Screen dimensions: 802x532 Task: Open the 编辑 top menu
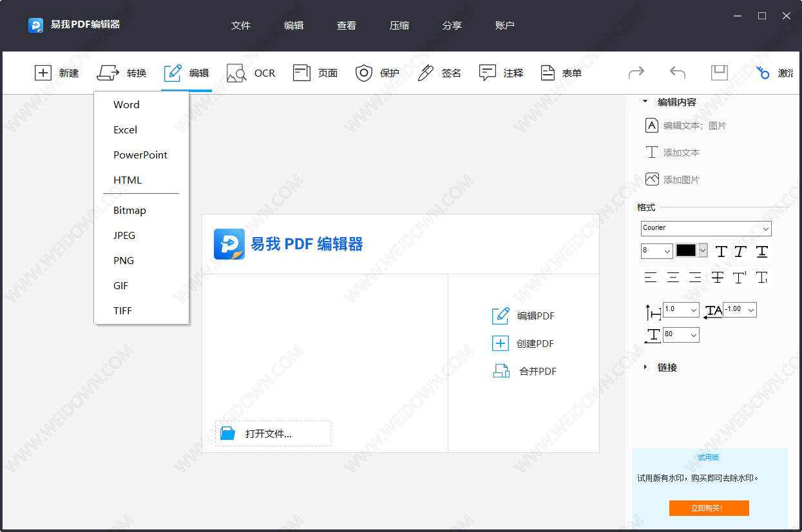[294, 26]
